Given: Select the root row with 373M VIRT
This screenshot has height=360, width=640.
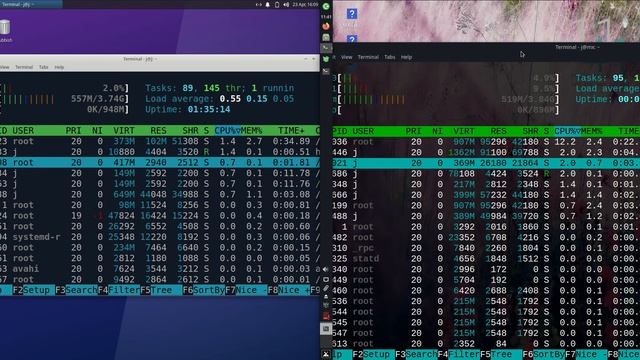Looking at the screenshot, I should click(x=160, y=141).
